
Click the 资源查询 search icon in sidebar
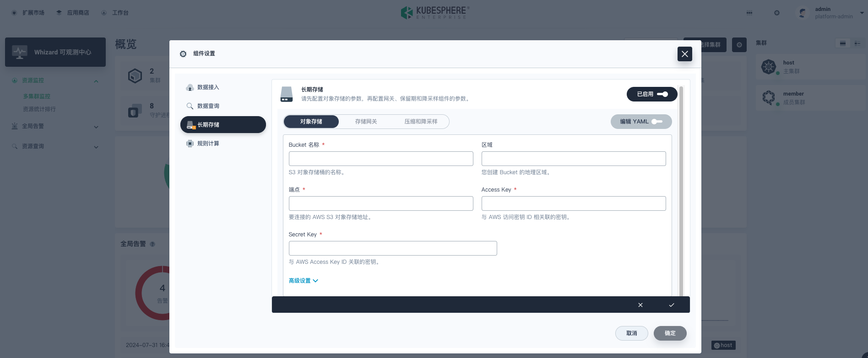click(15, 146)
